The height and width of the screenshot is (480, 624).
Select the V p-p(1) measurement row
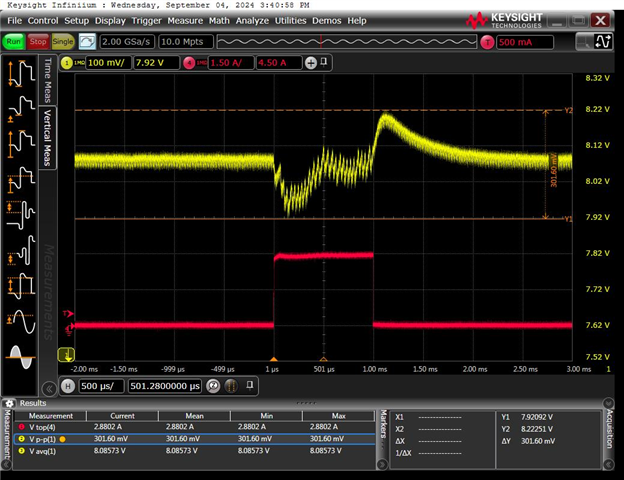pyautogui.click(x=195, y=439)
